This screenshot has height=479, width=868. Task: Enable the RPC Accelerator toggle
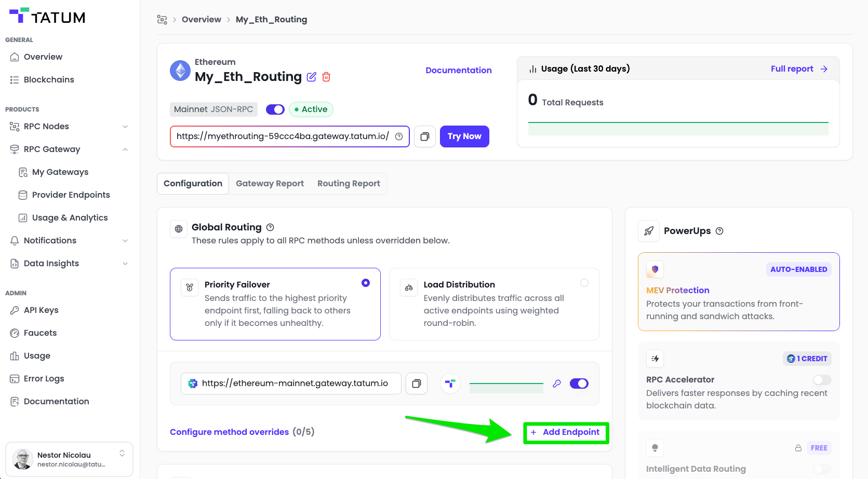pos(822,380)
